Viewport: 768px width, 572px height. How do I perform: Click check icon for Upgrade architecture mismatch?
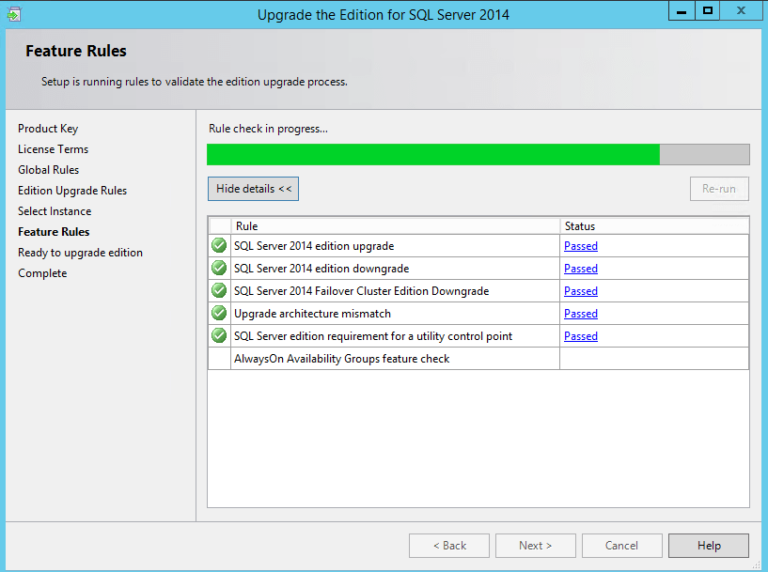pos(219,313)
